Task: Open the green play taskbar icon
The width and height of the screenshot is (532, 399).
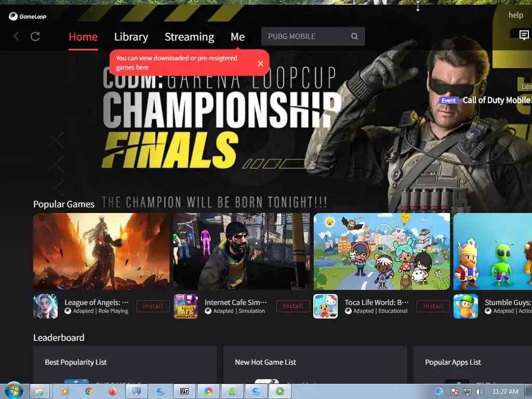Action: click(280, 392)
